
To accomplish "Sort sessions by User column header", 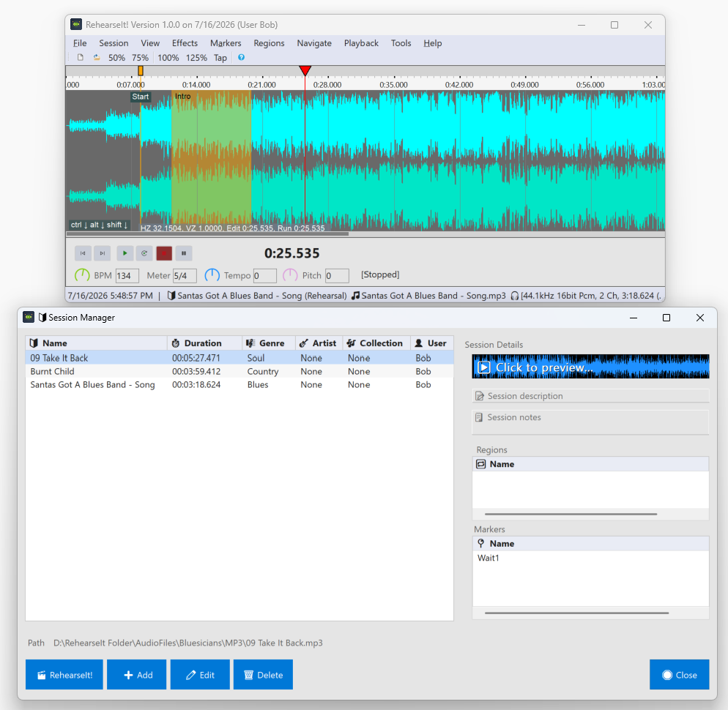I will (432, 343).
